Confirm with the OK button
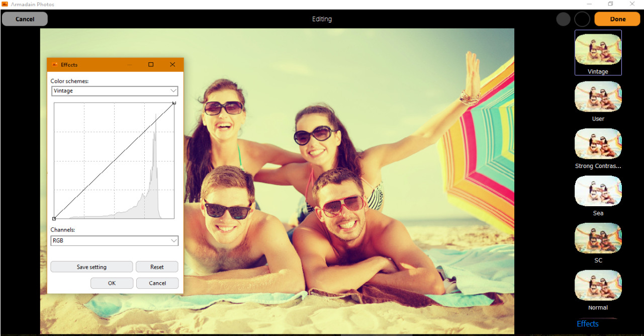 click(112, 283)
